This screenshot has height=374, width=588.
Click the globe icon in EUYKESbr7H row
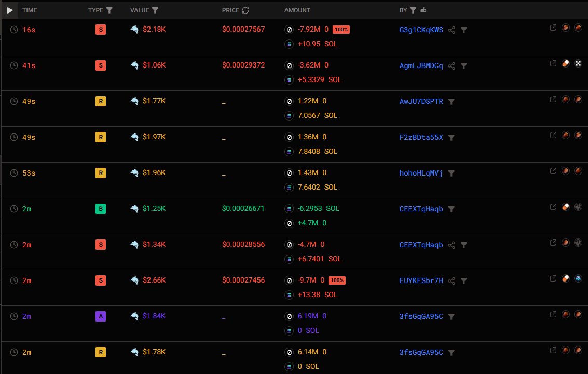[578, 278]
